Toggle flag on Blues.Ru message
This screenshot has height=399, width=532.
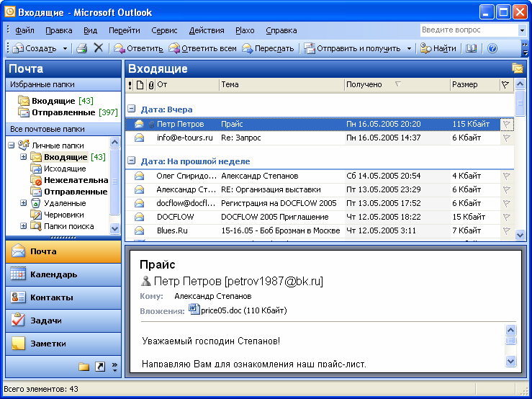[x=506, y=230]
